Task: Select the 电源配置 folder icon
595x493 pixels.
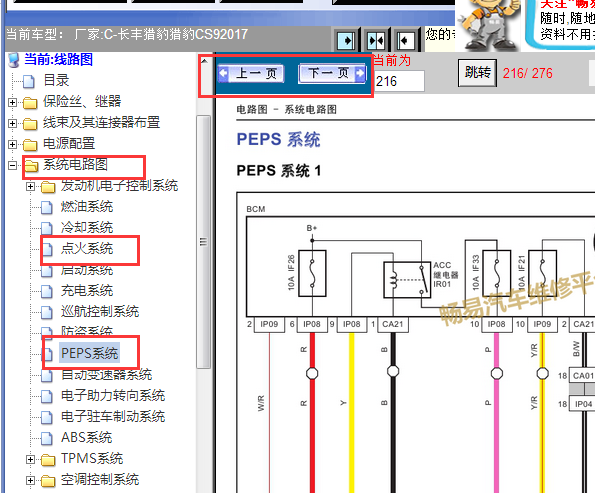Action: click(x=30, y=144)
